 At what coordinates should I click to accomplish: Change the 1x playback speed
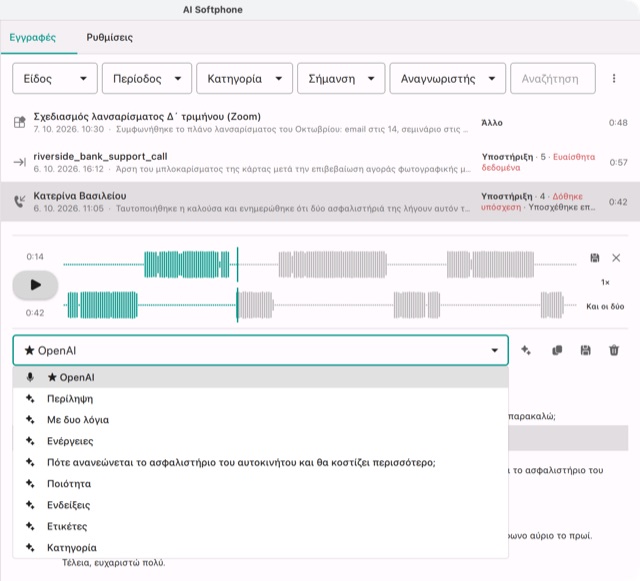pyautogui.click(x=605, y=282)
